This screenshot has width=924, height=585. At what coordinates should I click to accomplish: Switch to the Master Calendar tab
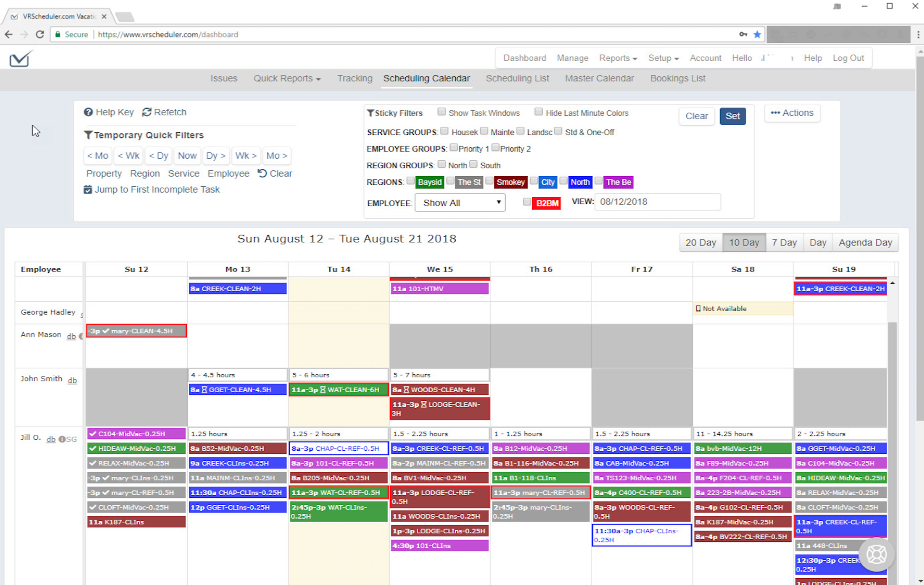pyautogui.click(x=599, y=78)
